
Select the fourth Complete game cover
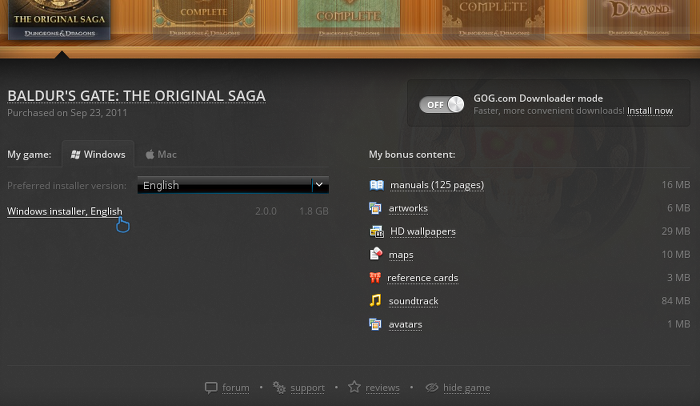tap(493, 19)
